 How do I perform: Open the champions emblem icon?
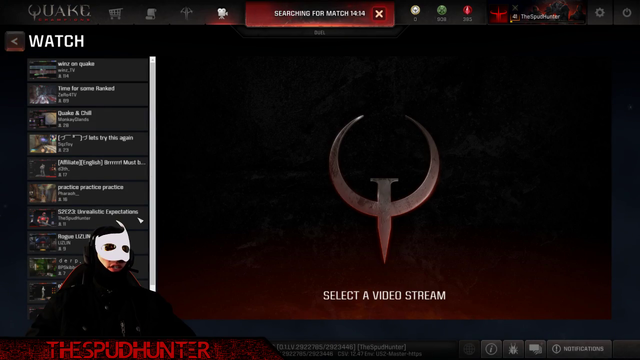(x=187, y=13)
